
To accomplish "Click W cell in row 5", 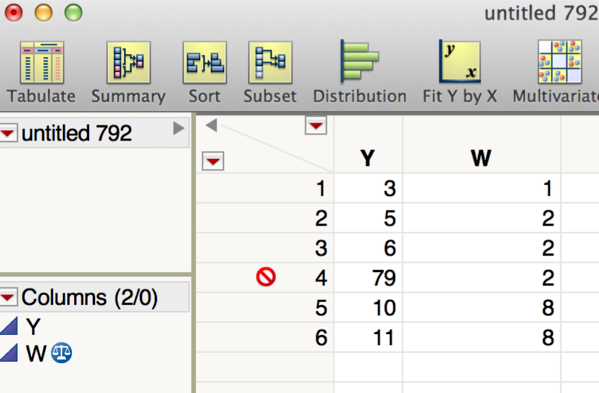I will click(481, 307).
